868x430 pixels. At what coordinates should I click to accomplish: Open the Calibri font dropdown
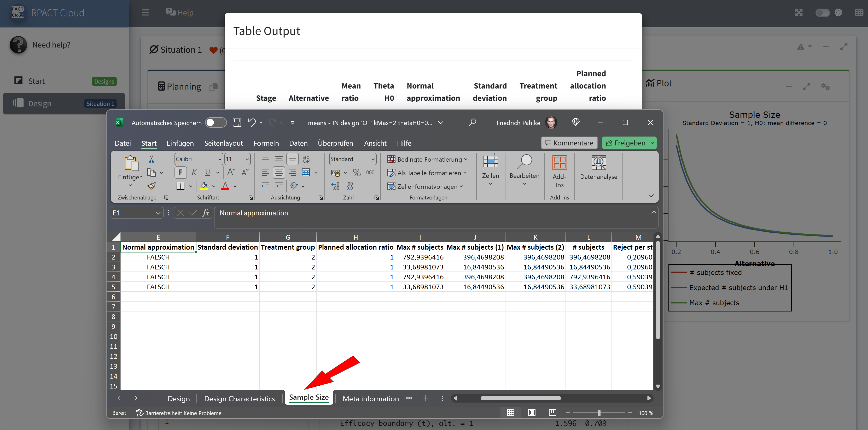click(x=219, y=159)
